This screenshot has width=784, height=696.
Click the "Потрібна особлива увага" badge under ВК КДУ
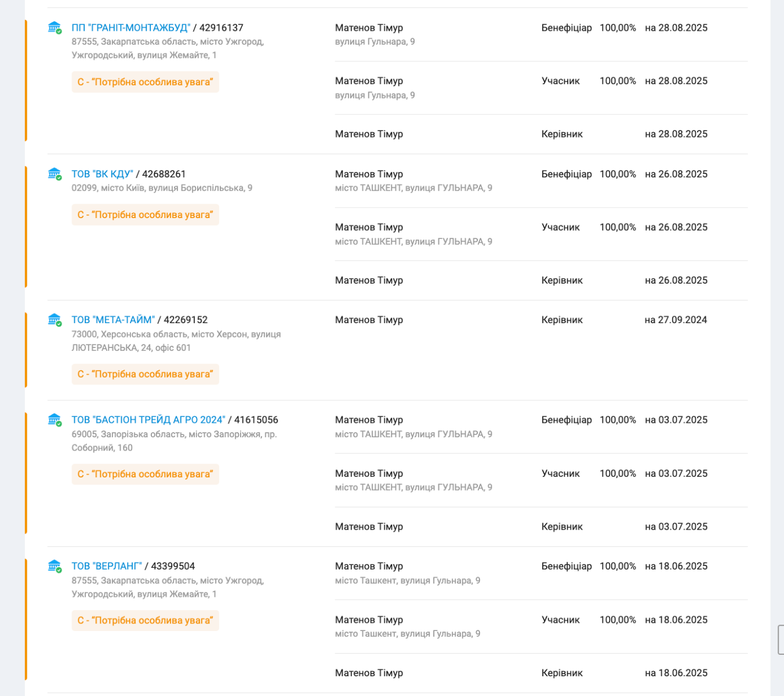point(146,215)
